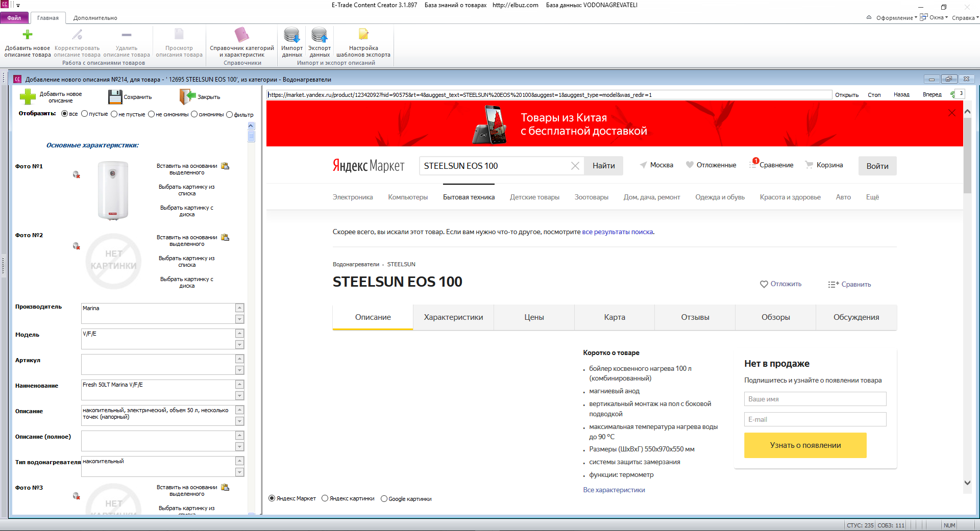Image resolution: width=980 pixels, height=531 pixels.
Task: Click the Найти search button
Action: (604, 166)
